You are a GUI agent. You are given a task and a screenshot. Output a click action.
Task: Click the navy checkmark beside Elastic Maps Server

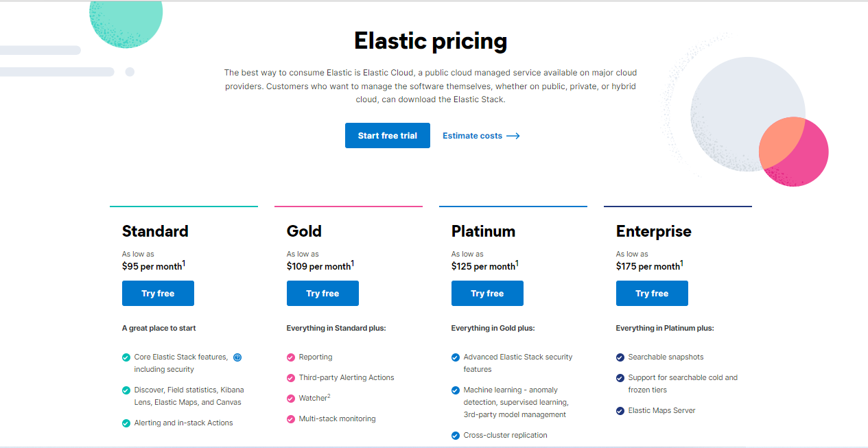point(620,411)
